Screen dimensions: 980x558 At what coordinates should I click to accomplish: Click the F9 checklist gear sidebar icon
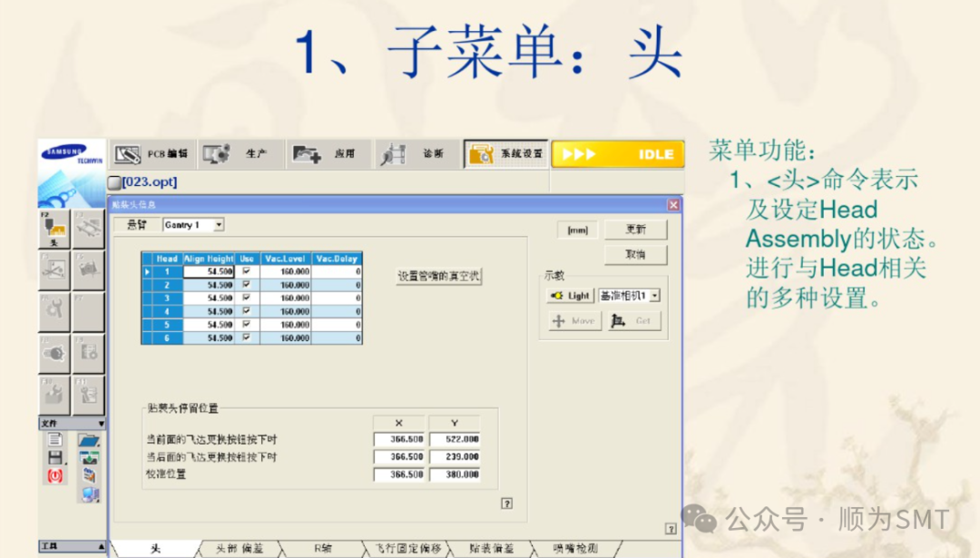[x=88, y=354]
